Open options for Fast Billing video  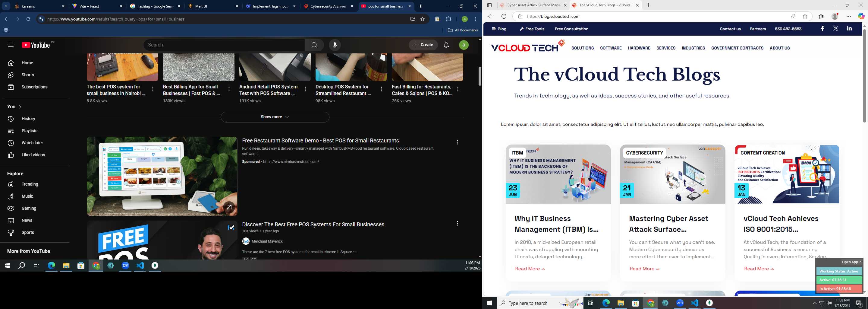click(x=458, y=89)
